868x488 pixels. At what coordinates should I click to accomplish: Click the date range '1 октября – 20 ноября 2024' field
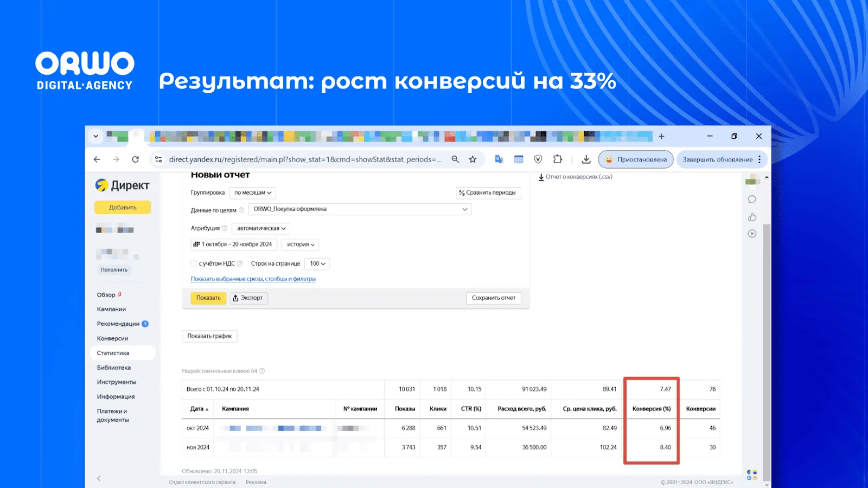[x=234, y=245]
